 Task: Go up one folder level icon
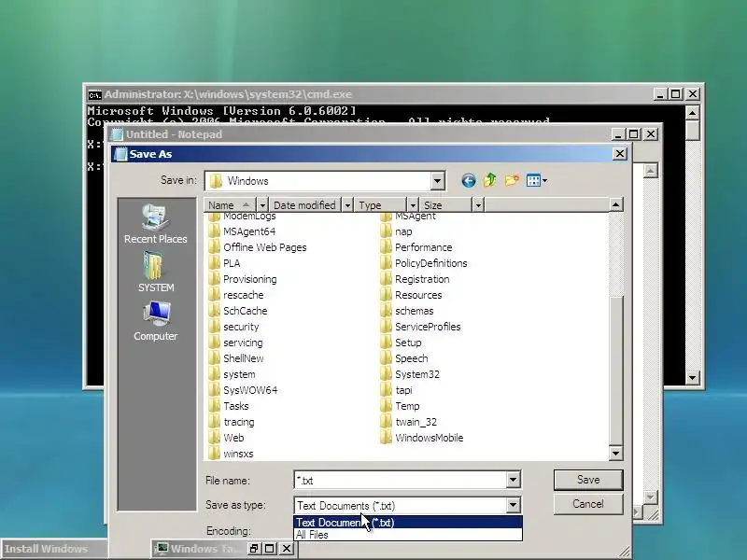(x=489, y=180)
